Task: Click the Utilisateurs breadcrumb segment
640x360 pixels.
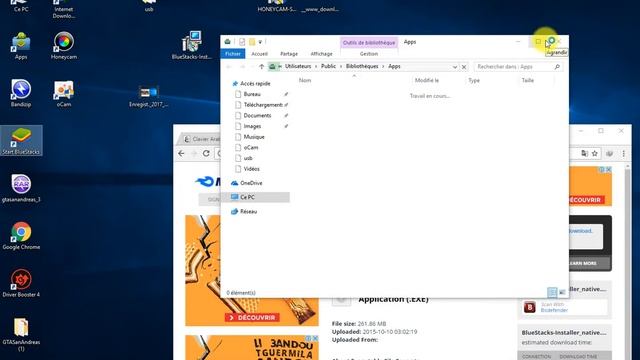Action: (298, 66)
